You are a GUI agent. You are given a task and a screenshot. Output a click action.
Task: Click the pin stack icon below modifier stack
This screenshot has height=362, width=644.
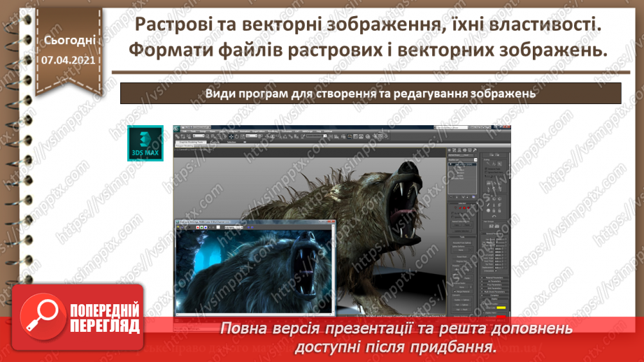click(x=450, y=197)
